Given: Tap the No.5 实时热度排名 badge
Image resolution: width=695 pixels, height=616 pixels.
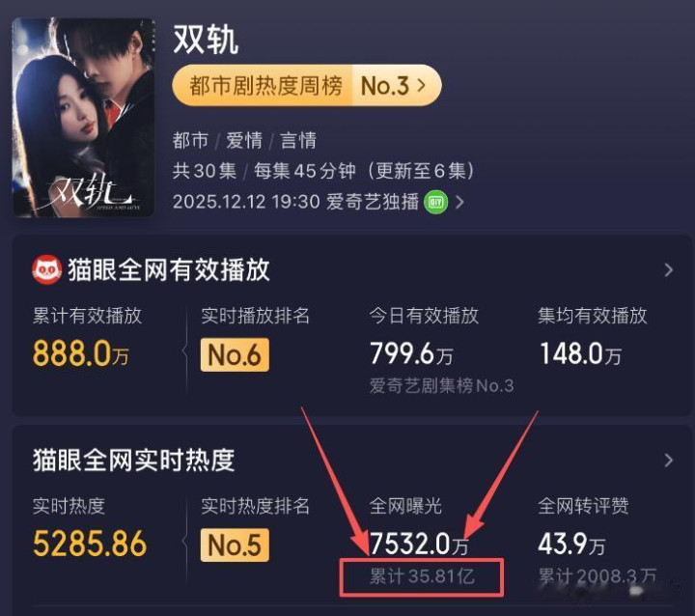Looking at the screenshot, I should coord(235,546).
